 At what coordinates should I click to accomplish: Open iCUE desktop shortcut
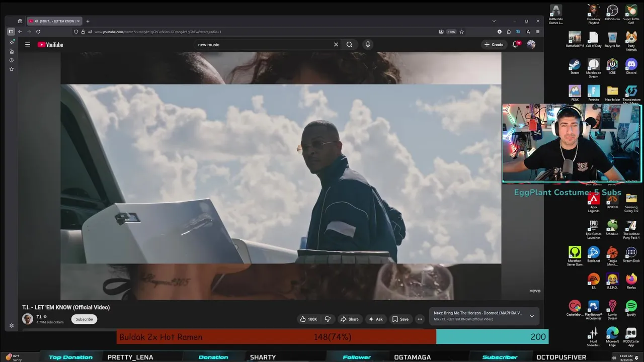coord(612,67)
